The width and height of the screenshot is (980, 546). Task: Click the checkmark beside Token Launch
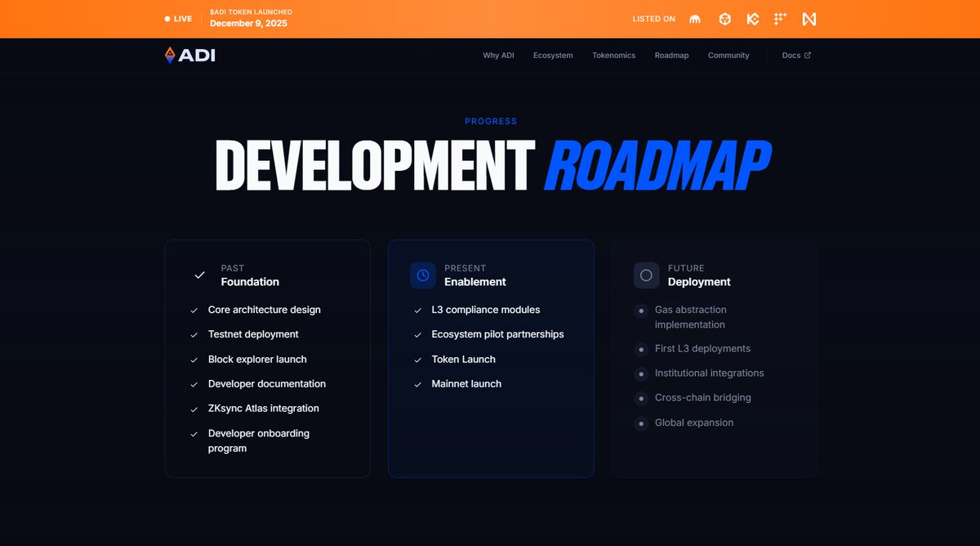point(418,360)
